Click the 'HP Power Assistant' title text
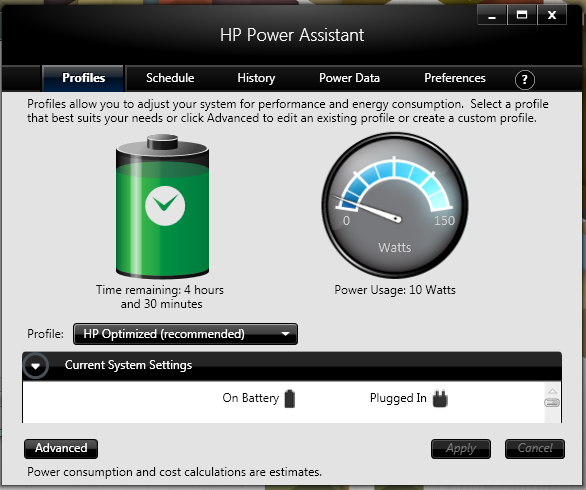The width and height of the screenshot is (586, 490). tap(292, 36)
